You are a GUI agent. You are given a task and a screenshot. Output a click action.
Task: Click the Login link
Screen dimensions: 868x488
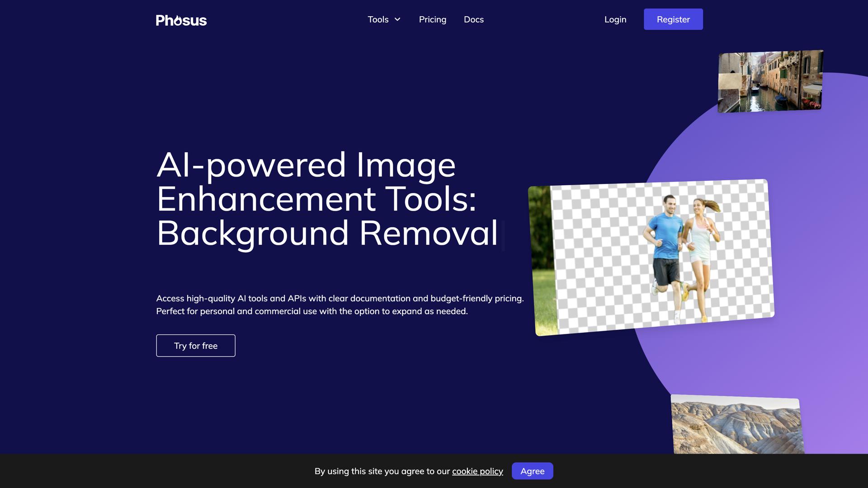(x=615, y=19)
